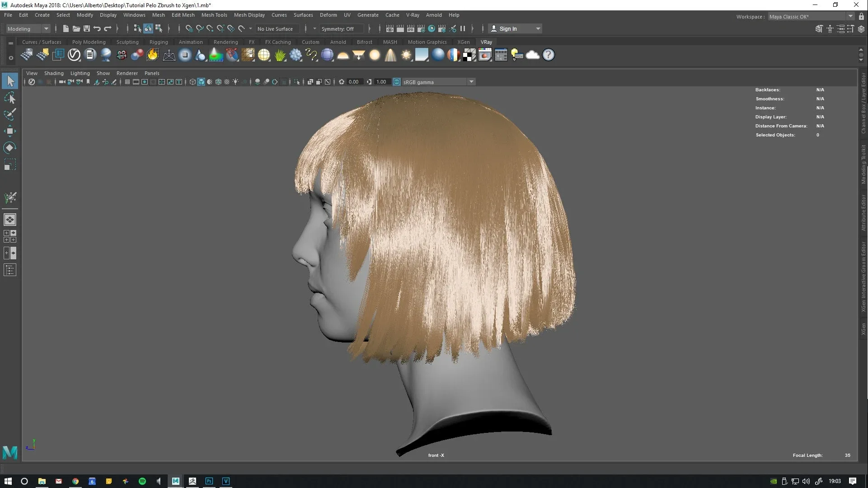
Task: Switch to the XGen shelf tab
Action: click(x=464, y=42)
